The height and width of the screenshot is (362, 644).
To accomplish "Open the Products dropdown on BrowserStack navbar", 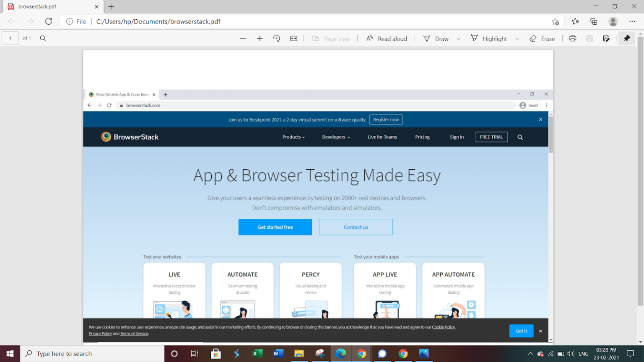I will (x=293, y=137).
